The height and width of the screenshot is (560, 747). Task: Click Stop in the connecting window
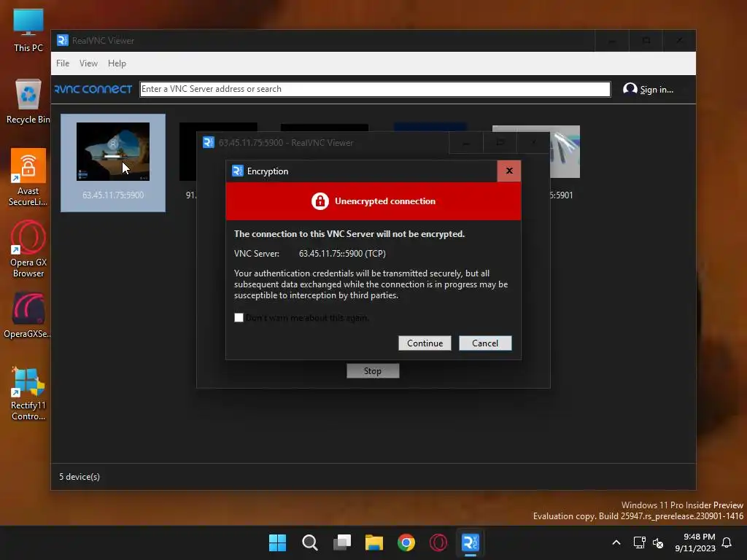click(x=373, y=370)
